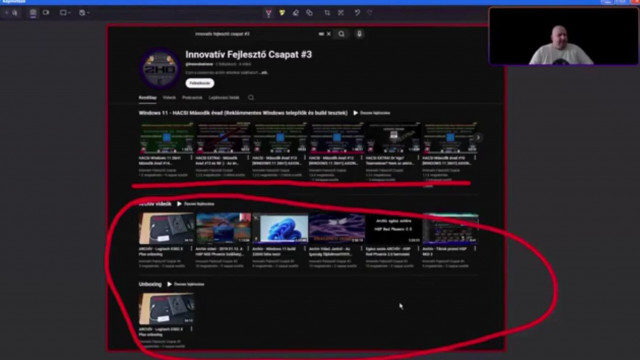Image resolution: width=640 pixels, height=360 pixels.
Task: Click the webcam overlay video
Action: pos(564,36)
